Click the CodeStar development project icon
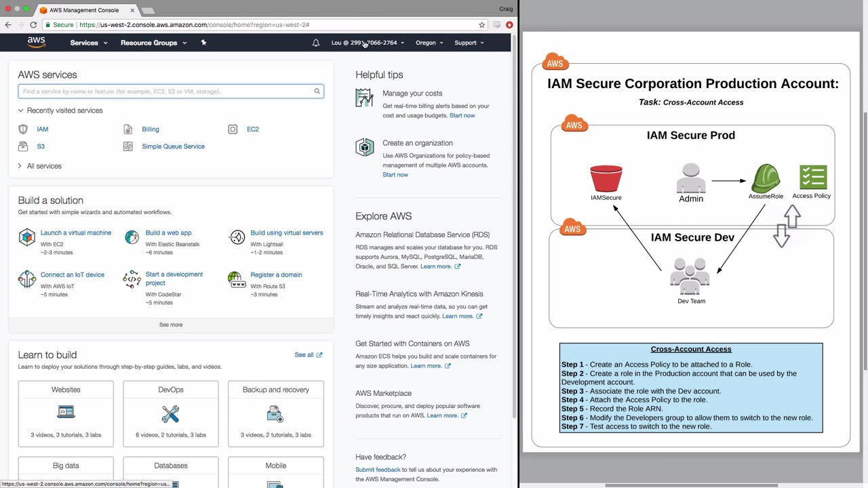The height and width of the screenshot is (488, 868). point(132,279)
